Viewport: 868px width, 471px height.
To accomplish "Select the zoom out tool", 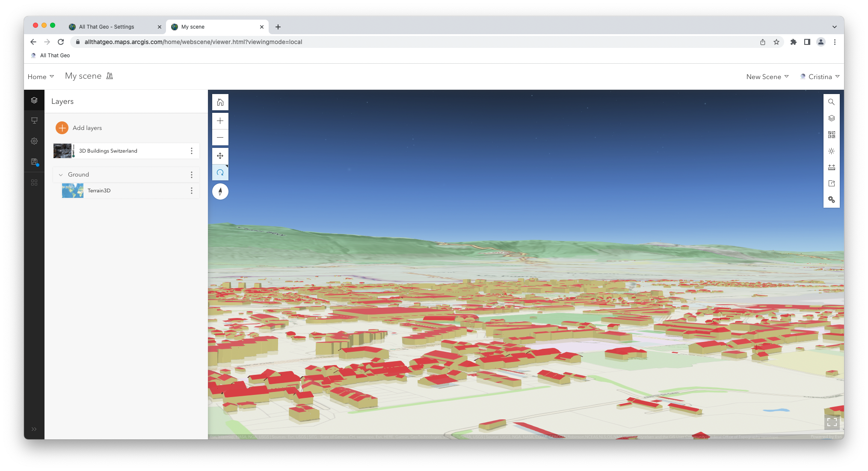I will coord(220,138).
